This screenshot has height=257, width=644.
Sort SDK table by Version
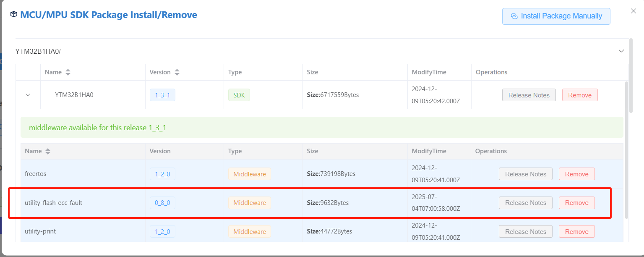click(177, 72)
